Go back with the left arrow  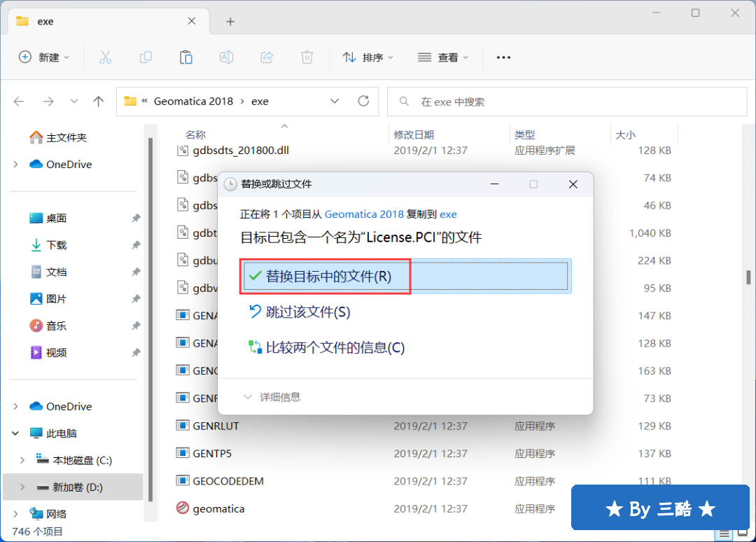tap(19, 102)
